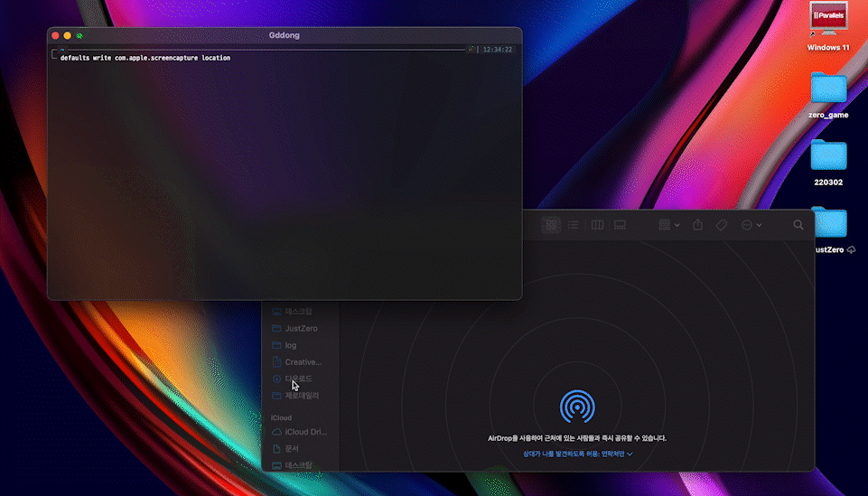The image size is (868, 496).
Task: Open the Finder more actions menu
Action: 751,225
